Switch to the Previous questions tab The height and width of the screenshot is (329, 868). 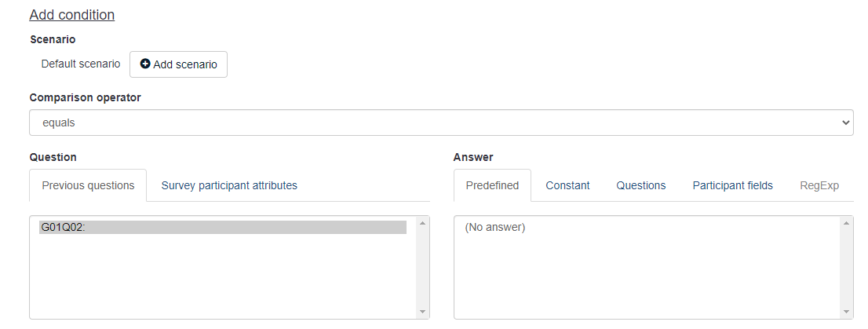[88, 185]
